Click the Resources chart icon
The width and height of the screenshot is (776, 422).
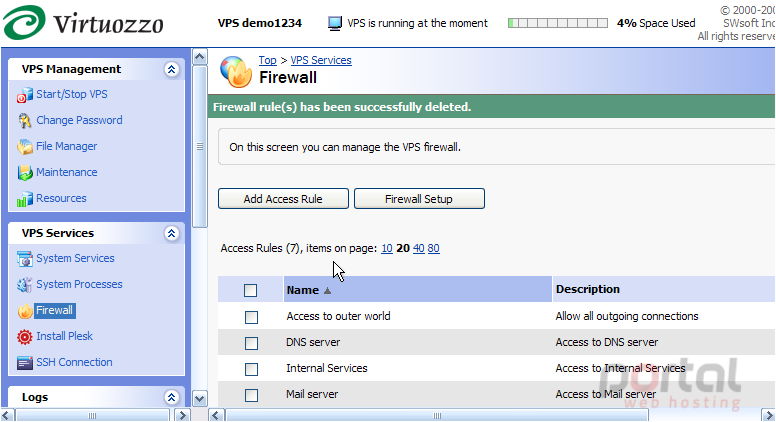[25, 199]
